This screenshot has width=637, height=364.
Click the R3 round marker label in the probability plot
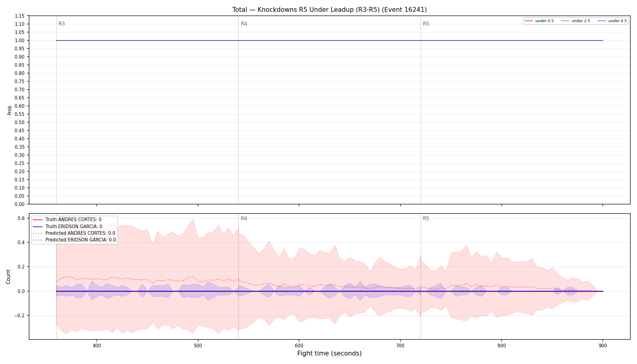tap(62, 24)
